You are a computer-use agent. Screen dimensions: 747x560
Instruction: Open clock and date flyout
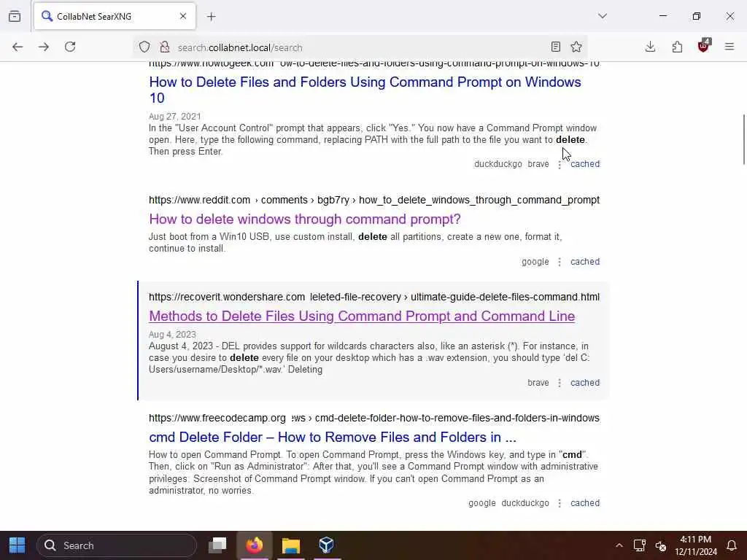695,545
